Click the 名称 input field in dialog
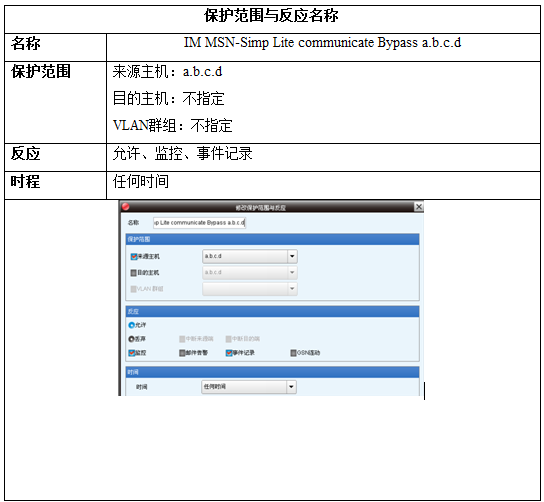The image size is (544, 502). point(199,223)
